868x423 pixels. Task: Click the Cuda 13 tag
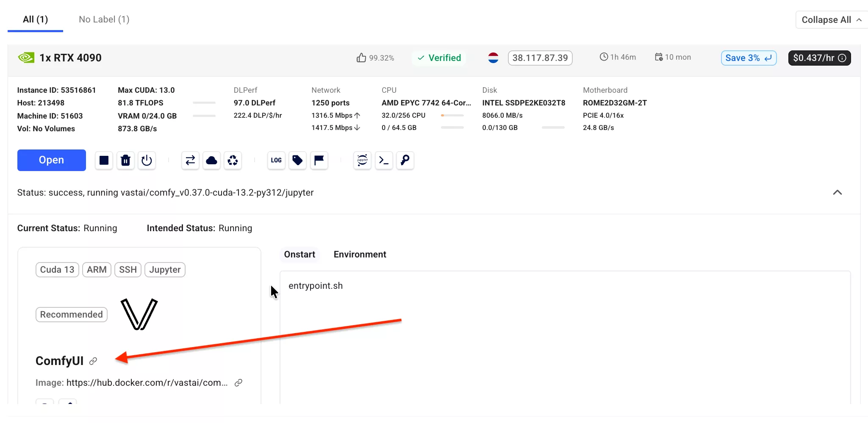click(57, 270)
